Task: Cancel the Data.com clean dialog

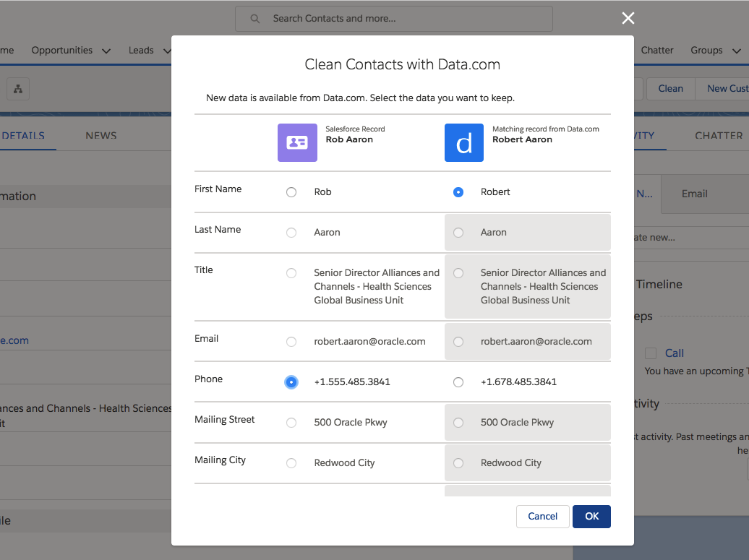Action: pyautogui.click(x=542, y=516)
